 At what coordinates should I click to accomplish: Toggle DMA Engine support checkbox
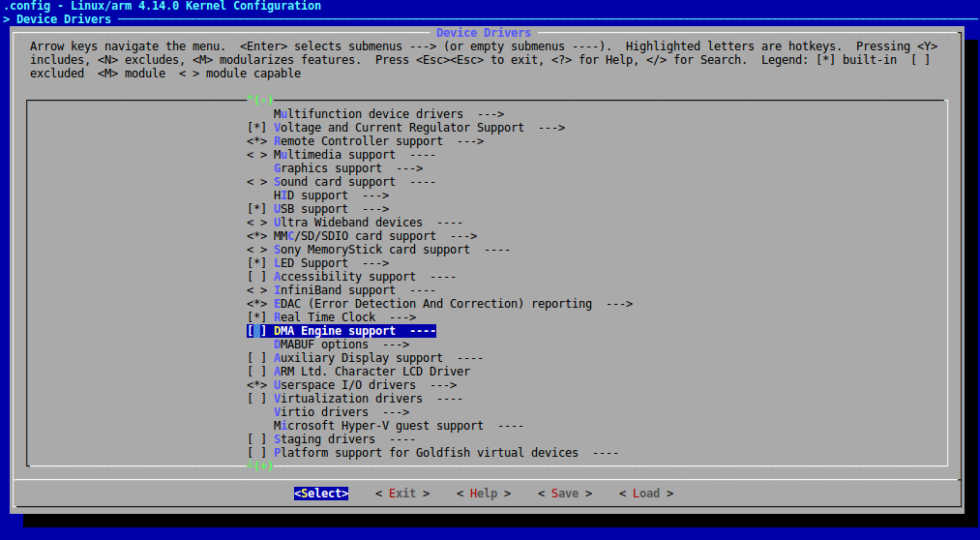pyautogui.click(x=257, y=331)
